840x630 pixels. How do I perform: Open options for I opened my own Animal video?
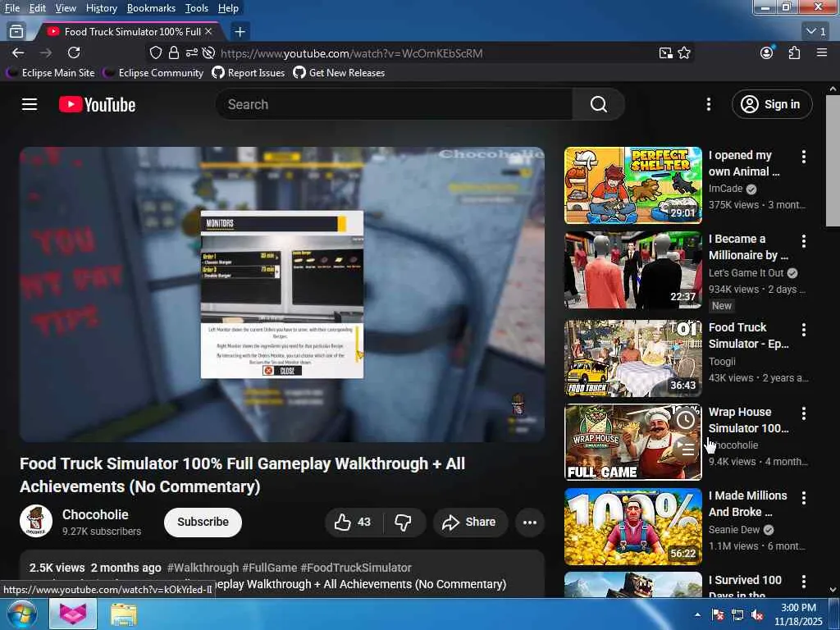tap(803, 157)
